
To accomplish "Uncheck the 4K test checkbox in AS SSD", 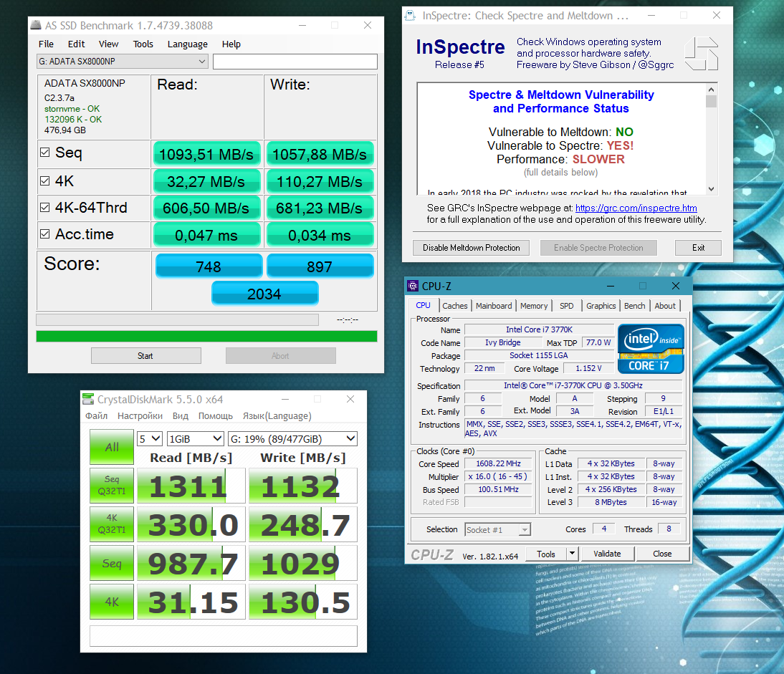I will (45, 181).
